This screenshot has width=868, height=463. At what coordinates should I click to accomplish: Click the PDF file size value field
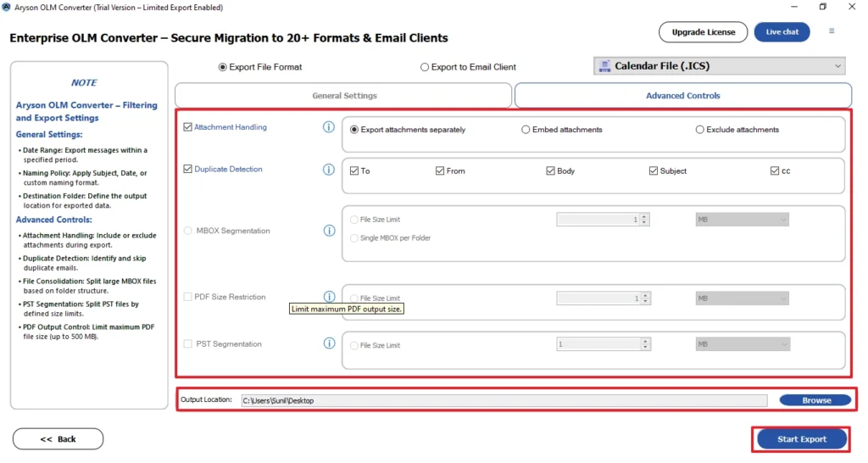pyautogui.click(x=599, y=298)
